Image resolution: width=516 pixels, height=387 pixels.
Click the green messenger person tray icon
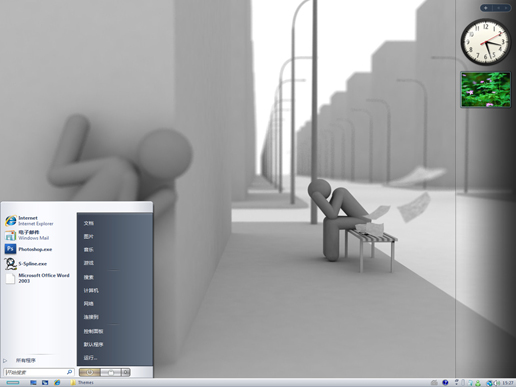coord(478,383)
